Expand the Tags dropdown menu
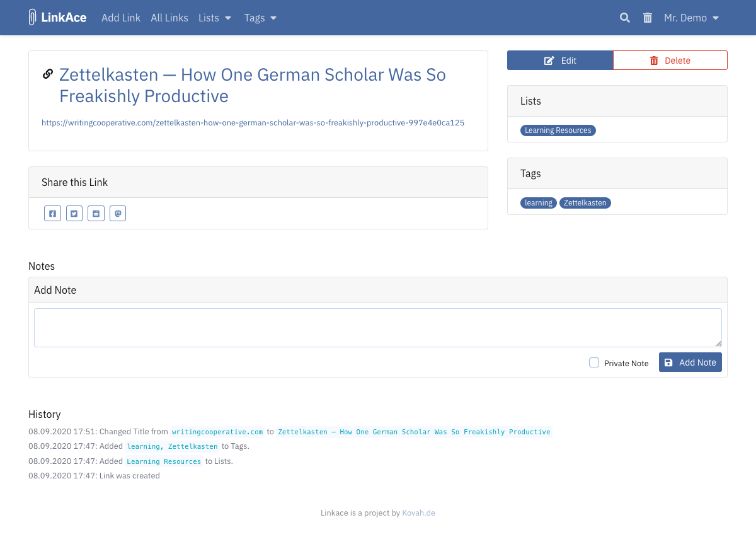 [261, 18]
